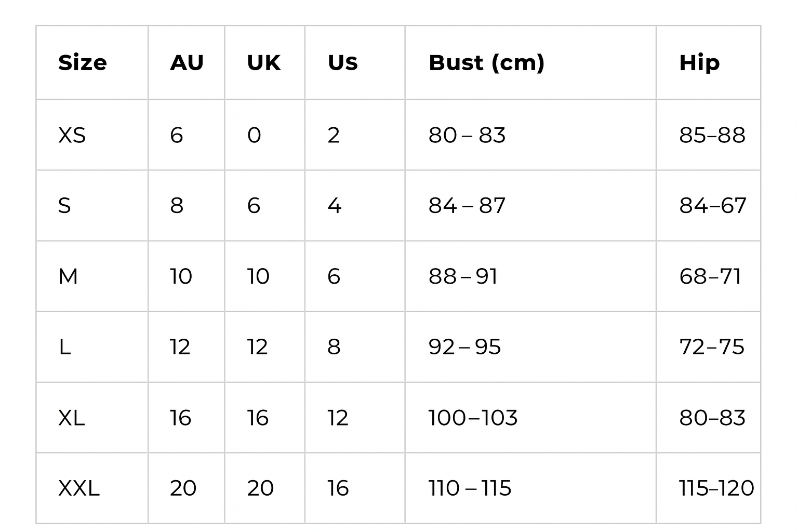Select the bust range 92 – 95

[x=464, y=347]
